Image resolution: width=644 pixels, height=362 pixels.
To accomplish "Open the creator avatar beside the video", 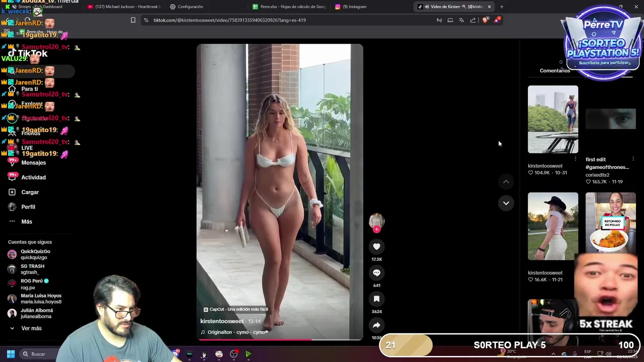I will [x=376, y=220].
